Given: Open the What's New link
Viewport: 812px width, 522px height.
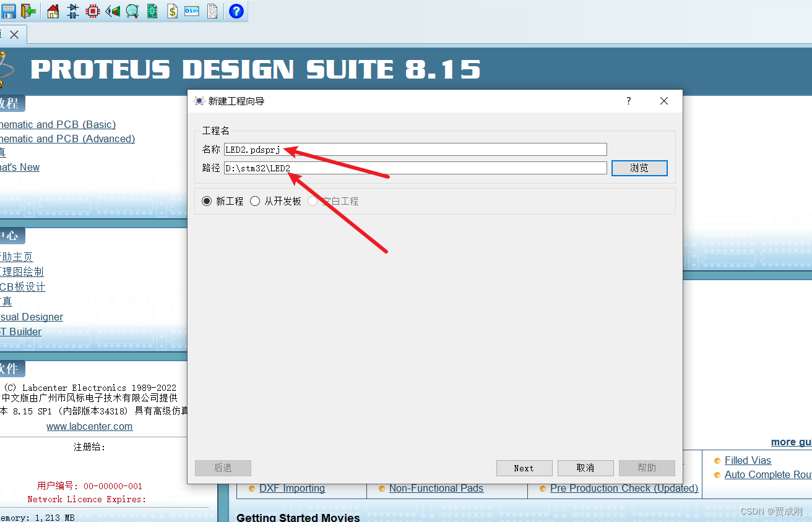Looking at the screenshot, I should pos(20,167).
